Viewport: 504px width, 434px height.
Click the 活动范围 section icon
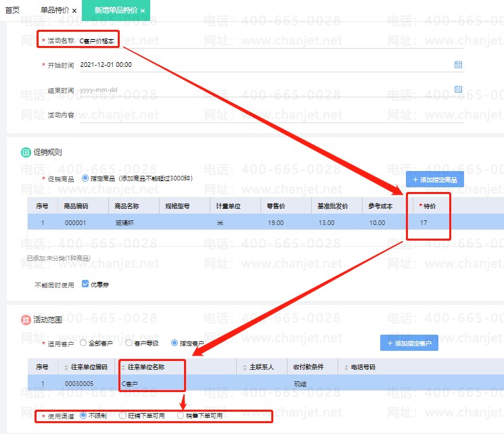coord(26,320)
